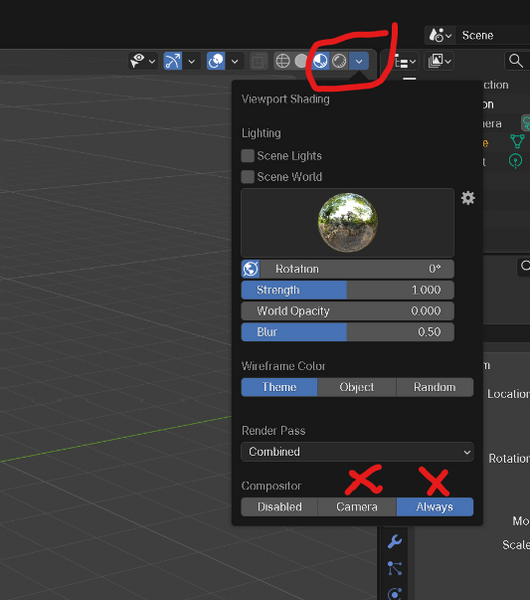Set Compositor to Camera

(357, 507)
